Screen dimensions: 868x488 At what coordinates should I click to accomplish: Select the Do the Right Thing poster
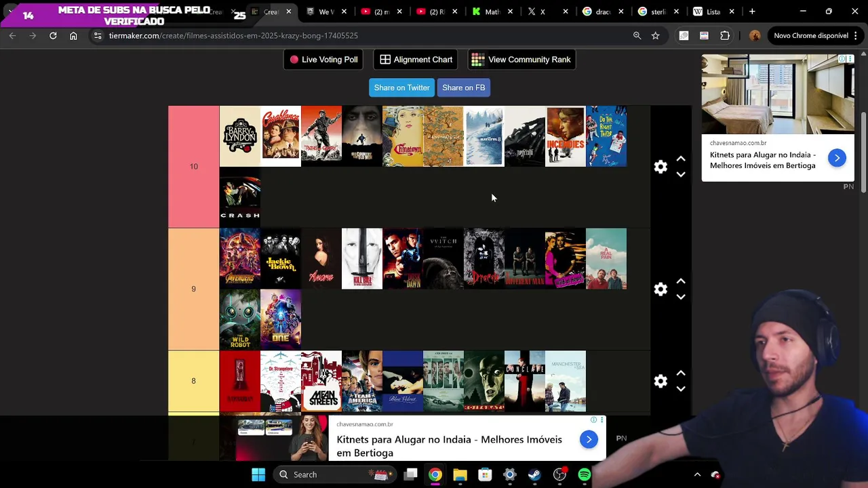point(606,136)
